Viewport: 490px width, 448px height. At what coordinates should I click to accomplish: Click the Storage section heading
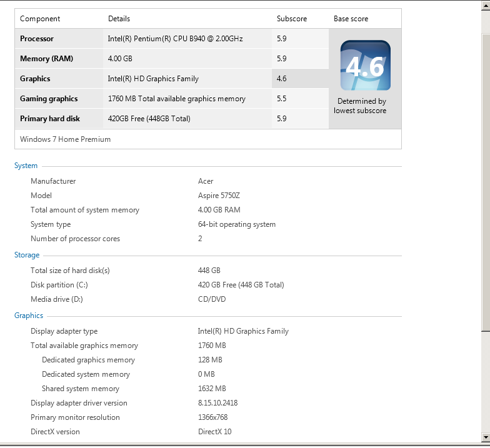[x=27, y=255]
